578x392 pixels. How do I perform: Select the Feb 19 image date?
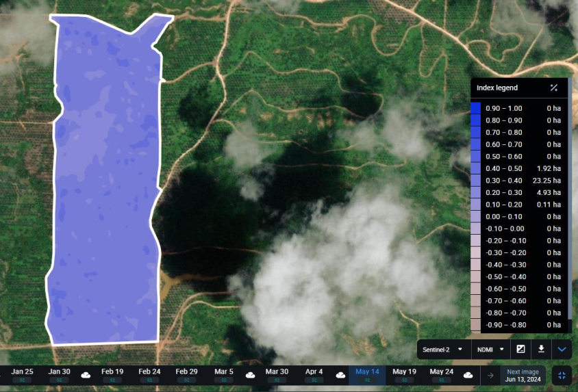[x=112, y=375]
